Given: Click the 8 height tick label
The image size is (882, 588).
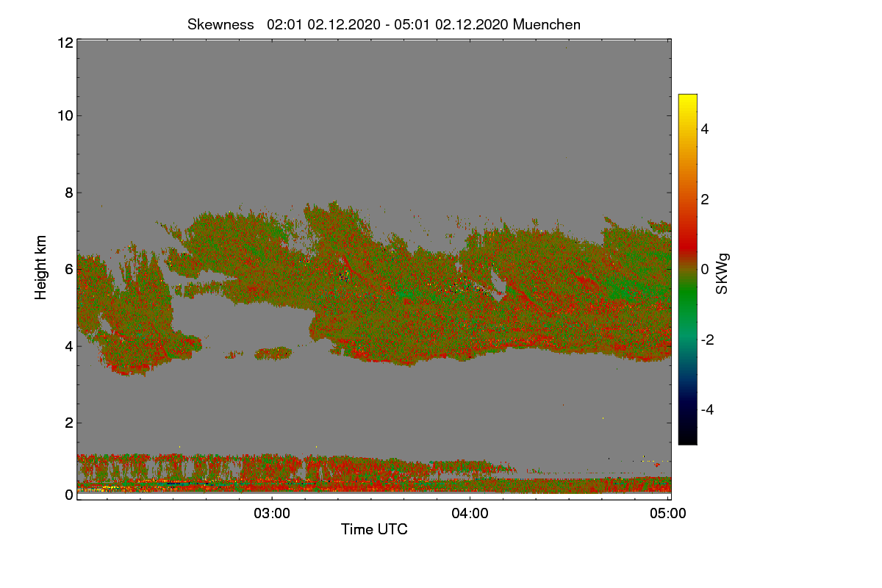Looking at the screenshot, I should point(68,193).
